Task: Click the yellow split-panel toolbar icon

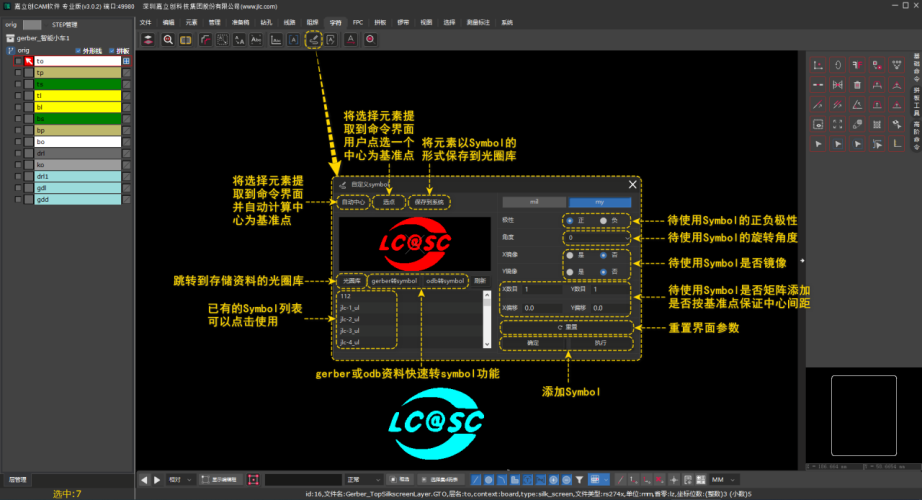Action: [x=186, y=39]
